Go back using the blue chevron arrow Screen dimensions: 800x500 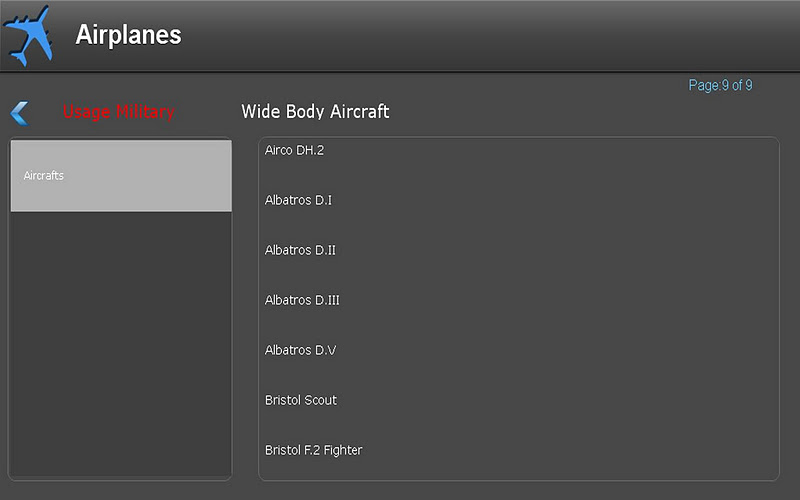20,113
